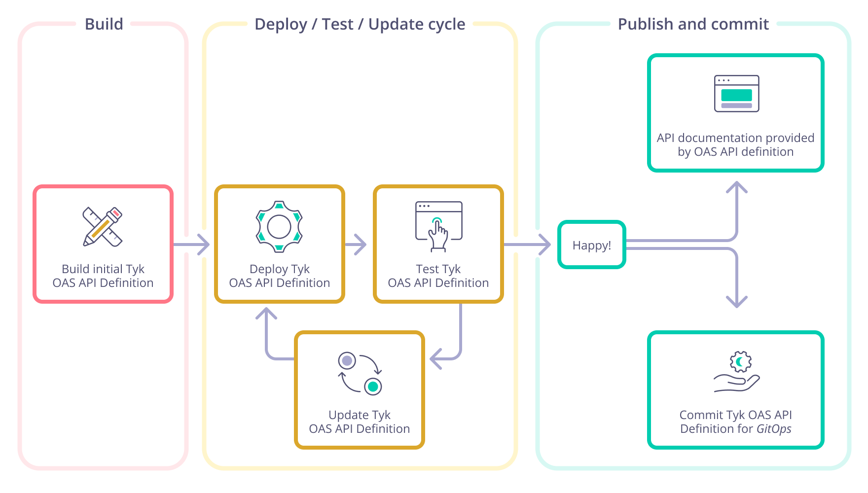
Task: Select the Build section header
Action: pos(104,24)
